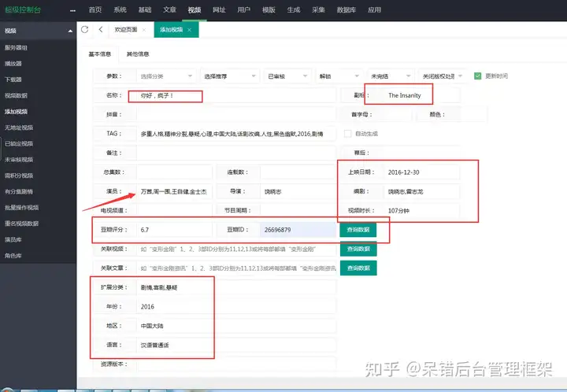Click the 年份 field showing 2016
Viewport: 567px width, 392px height.
pos(236,307)
